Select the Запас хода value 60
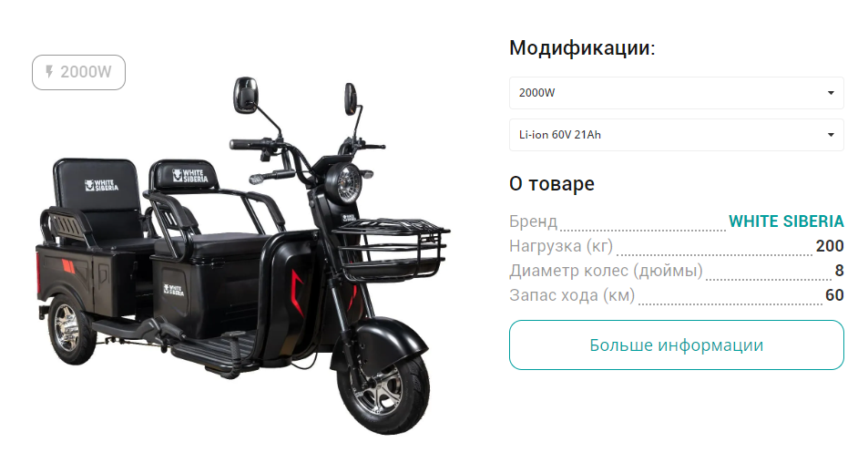 (834, 295)
